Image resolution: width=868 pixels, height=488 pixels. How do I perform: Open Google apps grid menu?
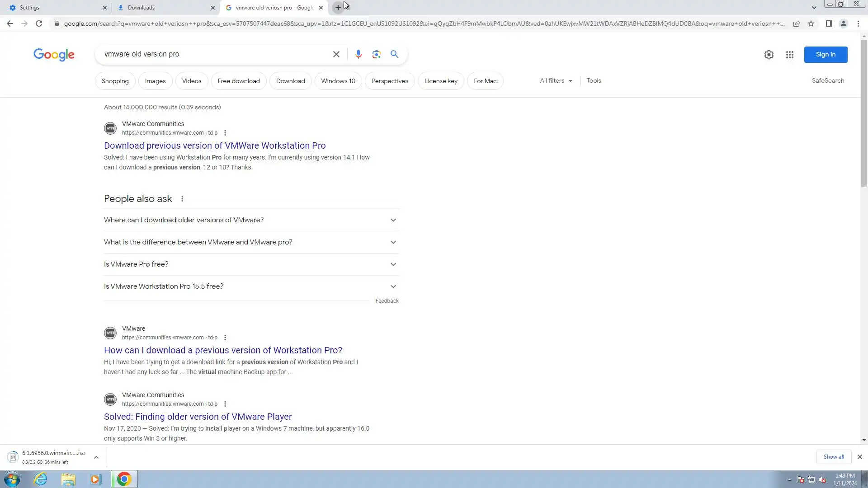(789, 55)
